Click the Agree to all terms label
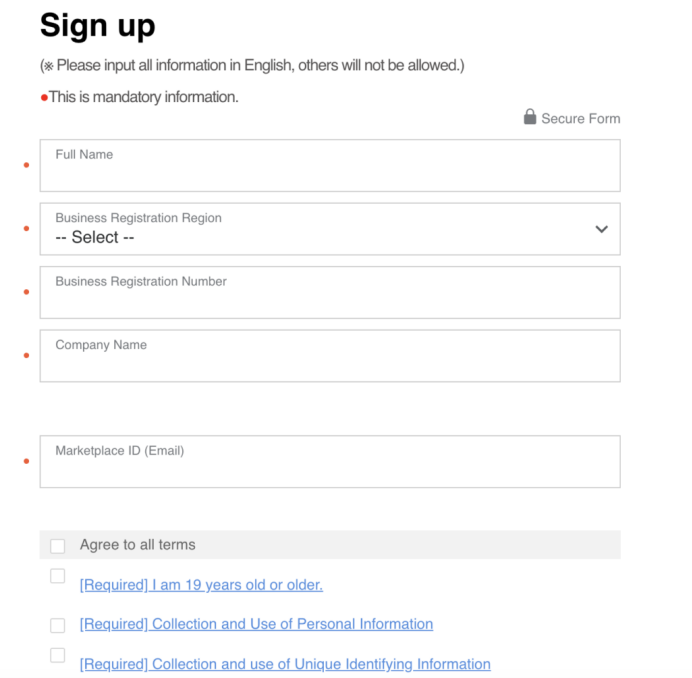The height and width of the screenshot is (678, 692). pos(138,545)
